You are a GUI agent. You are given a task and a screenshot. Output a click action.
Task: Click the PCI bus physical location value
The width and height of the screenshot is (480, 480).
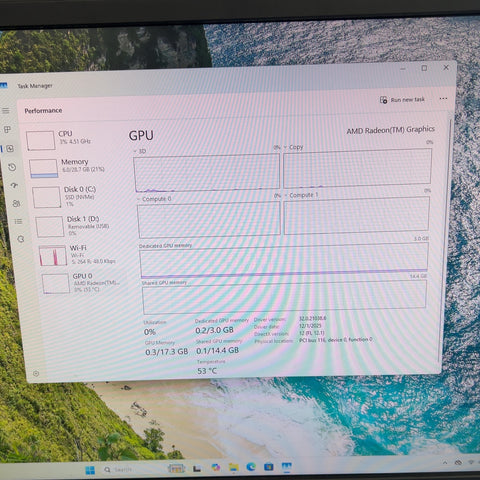[336, 340]
